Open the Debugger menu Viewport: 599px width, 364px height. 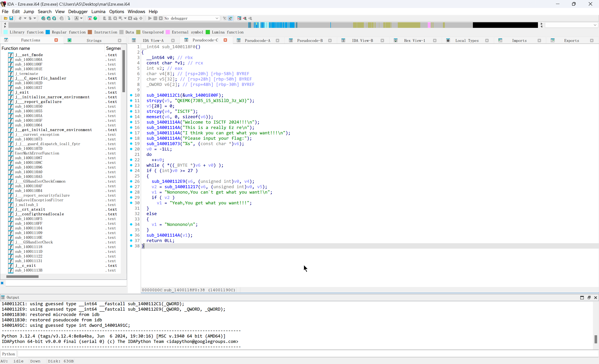tap(78, 11)
